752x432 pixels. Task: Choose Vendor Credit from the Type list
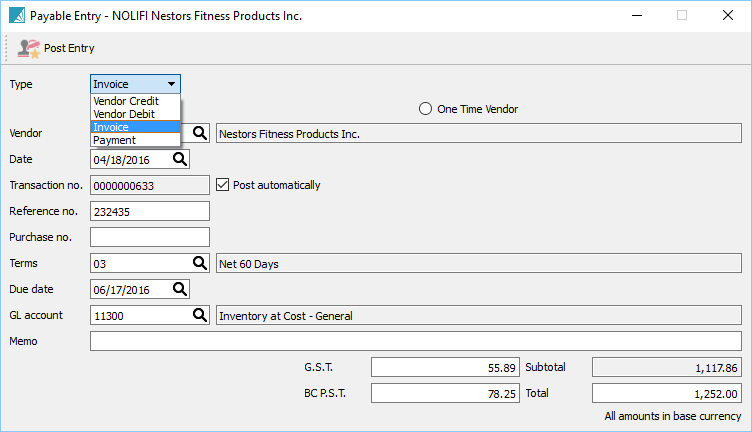click(x=126, y=101)
